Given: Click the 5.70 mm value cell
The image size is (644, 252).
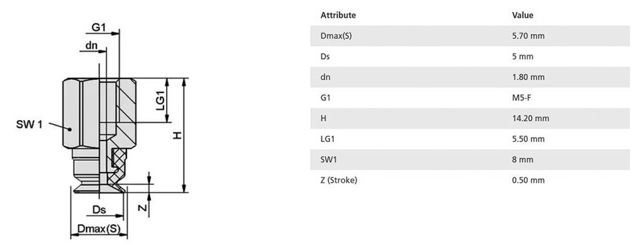Looking at the screenshot, I should [x=528, y=36].
